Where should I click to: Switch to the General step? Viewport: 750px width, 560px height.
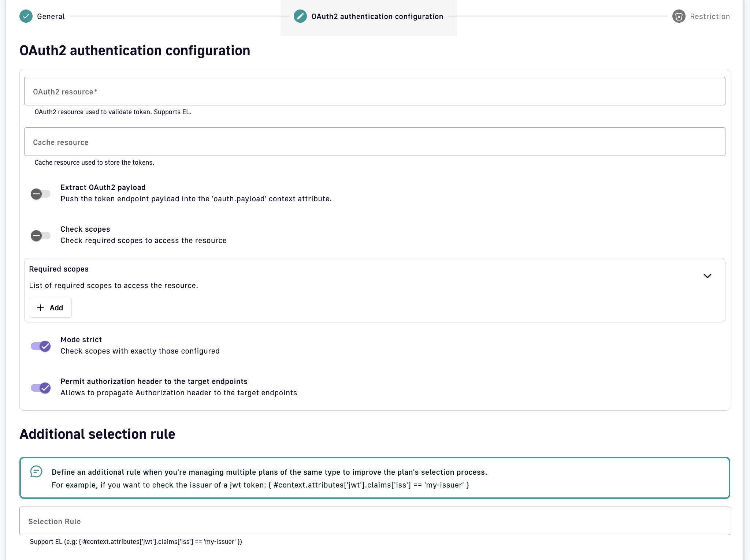pos(51,16)
